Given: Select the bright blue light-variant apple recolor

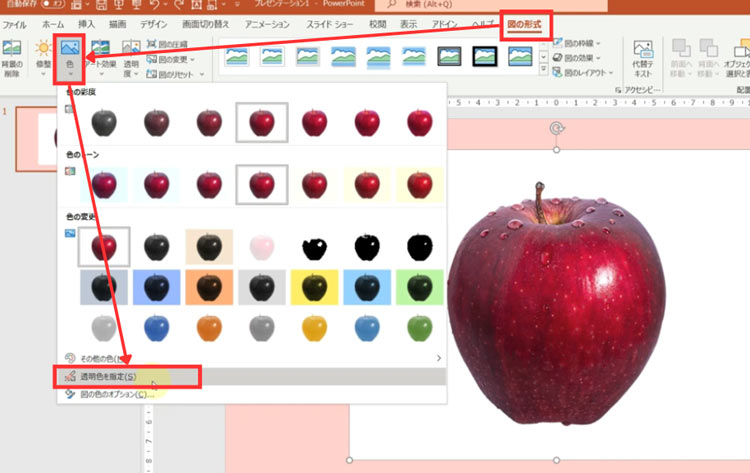Looking at the screenshot, I should coord(156,329).
